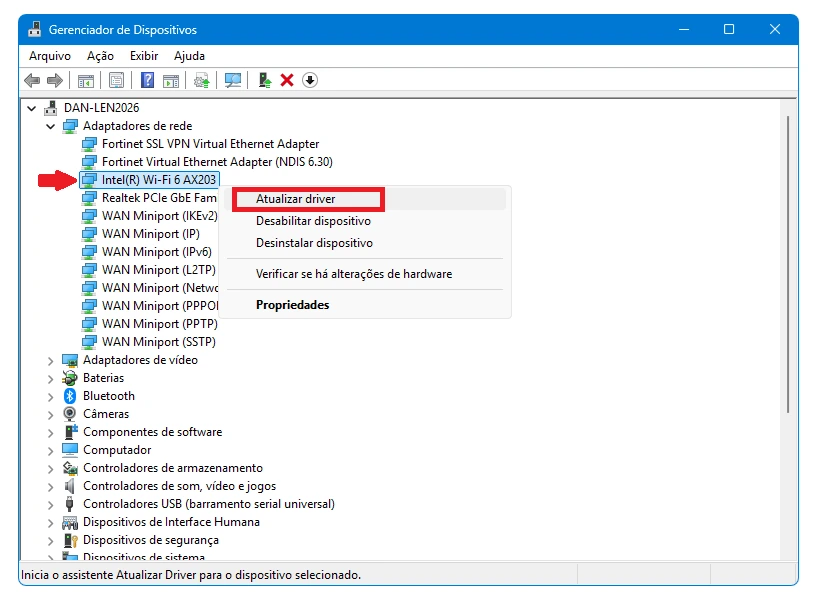Open Propriedades from the context menu

coord(366,304)
